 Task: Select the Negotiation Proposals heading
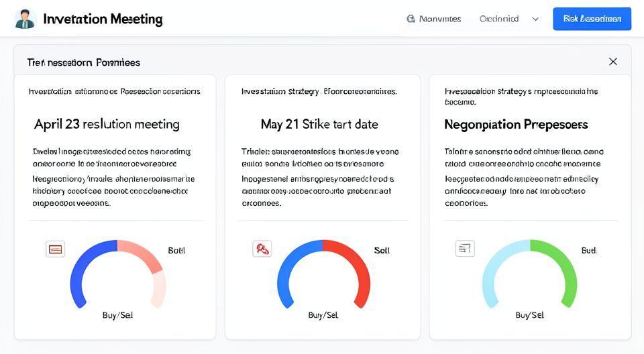coord(516,125)
